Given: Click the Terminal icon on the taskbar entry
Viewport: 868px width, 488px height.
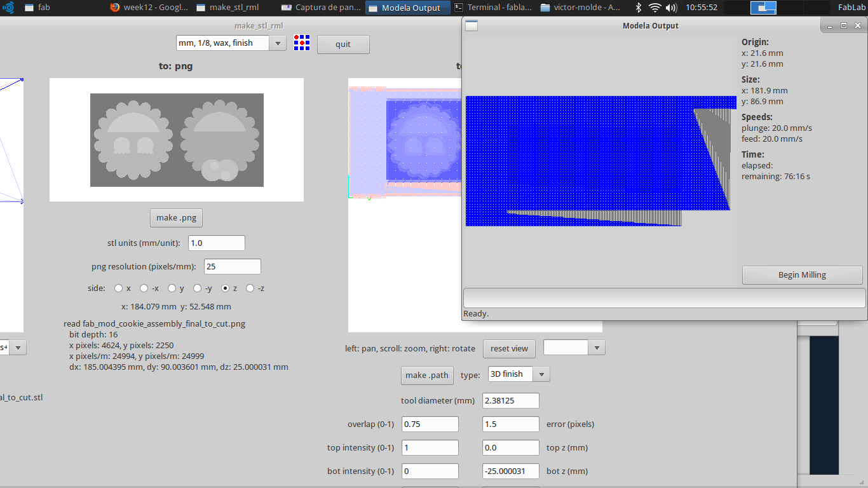Looking at the screenshot, I should [459, 8].
